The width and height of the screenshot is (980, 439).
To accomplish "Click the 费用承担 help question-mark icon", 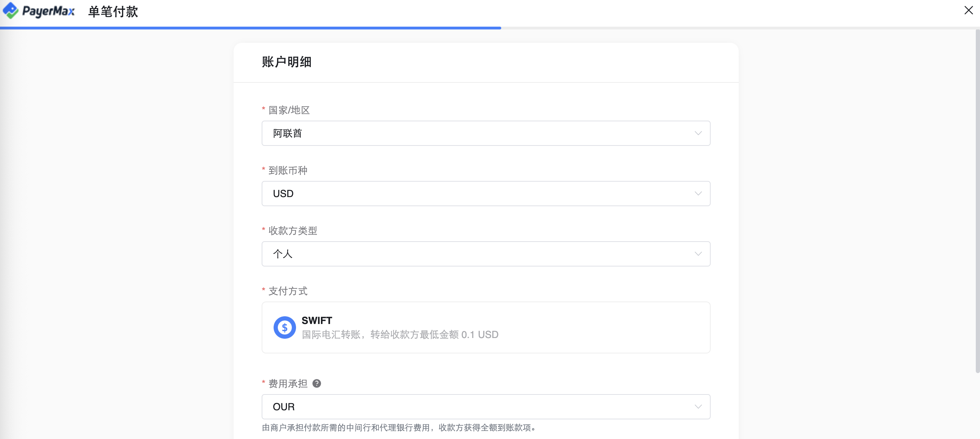I will pyautogui.click(x=316, y=384).
